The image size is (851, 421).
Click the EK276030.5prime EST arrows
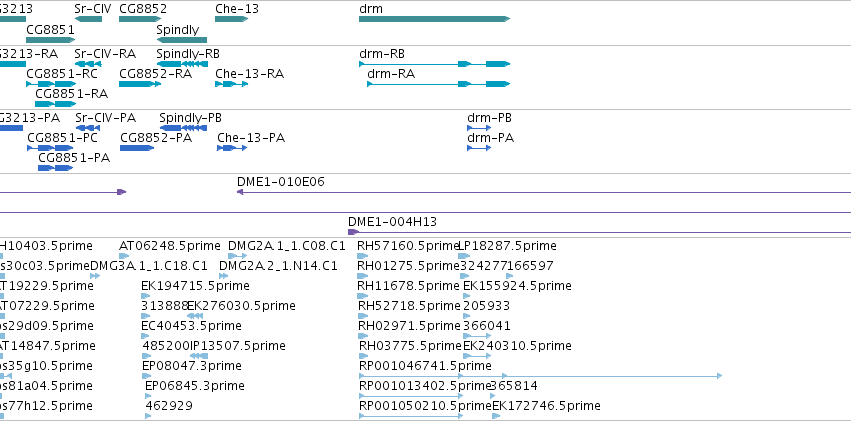tap(195, 316)
